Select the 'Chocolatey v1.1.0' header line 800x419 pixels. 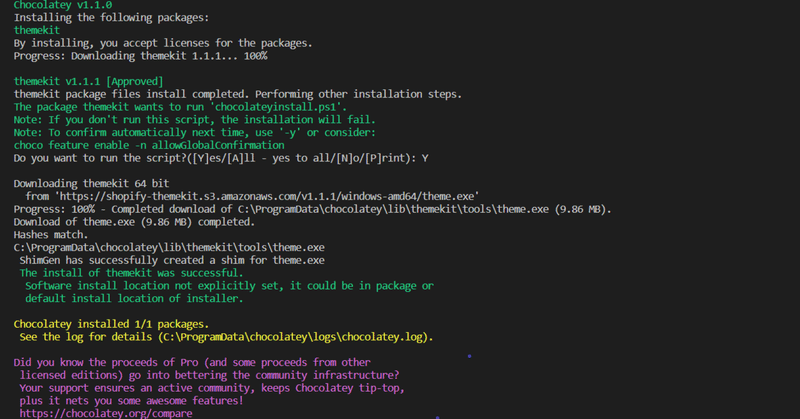coord(63,5)
